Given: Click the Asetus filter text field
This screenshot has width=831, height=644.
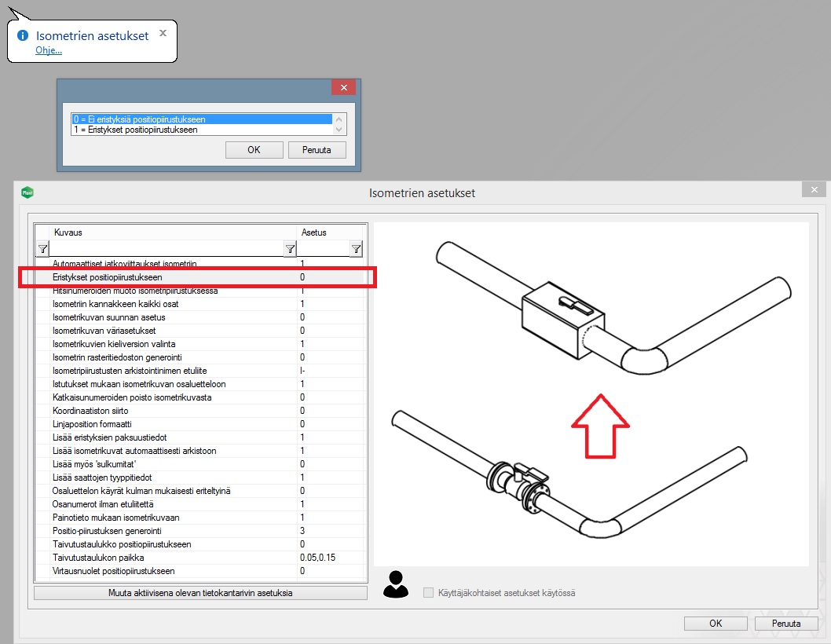Looking at the screenshot, I should [x=324, y=249].
